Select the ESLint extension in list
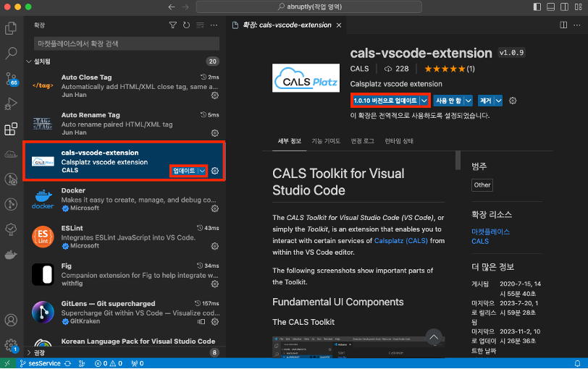Screen dimensions: 588x369 pyautogui.click(x=125, y=237)
